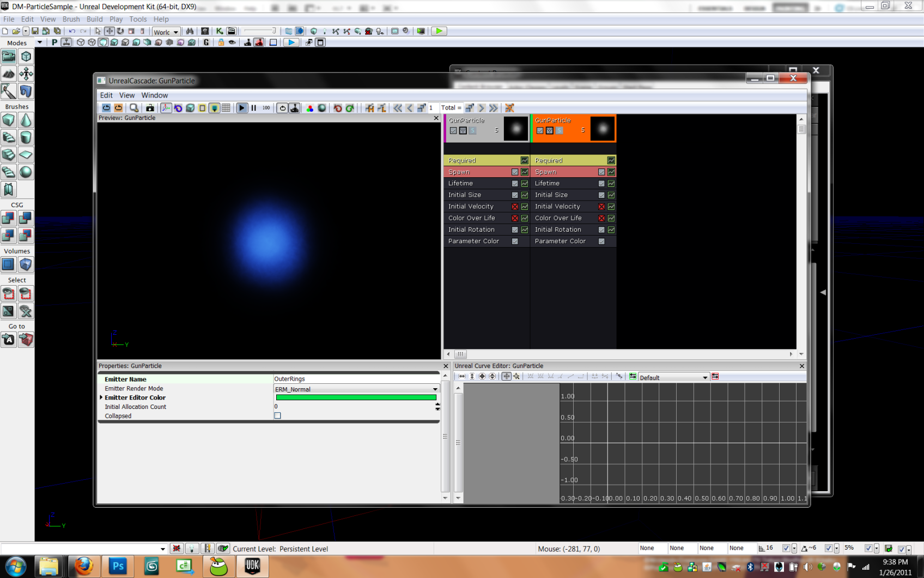924x578 pixels.
Task: Click the orange delete LOD icon
Action: (509, 108)
